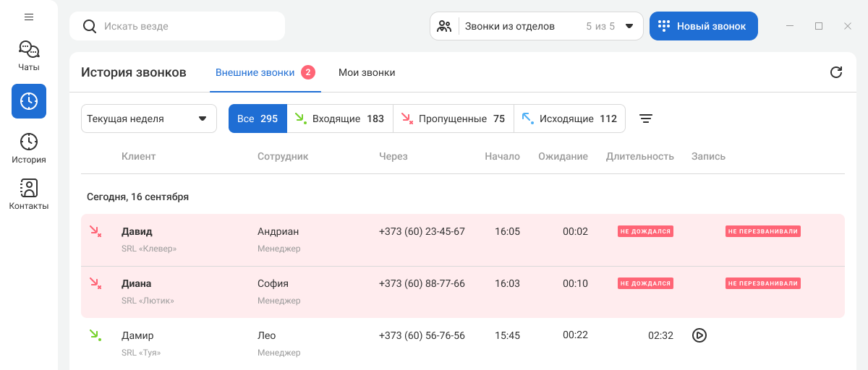This screenshot has height=370, width=868.
Task: Filter by Входящие calls
Action: coord(340,119)
